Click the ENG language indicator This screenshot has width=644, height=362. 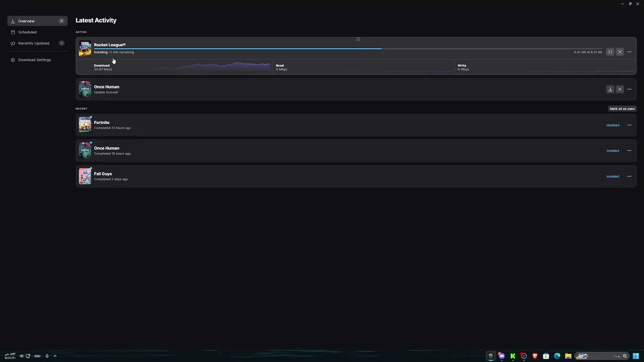[37, 356]
